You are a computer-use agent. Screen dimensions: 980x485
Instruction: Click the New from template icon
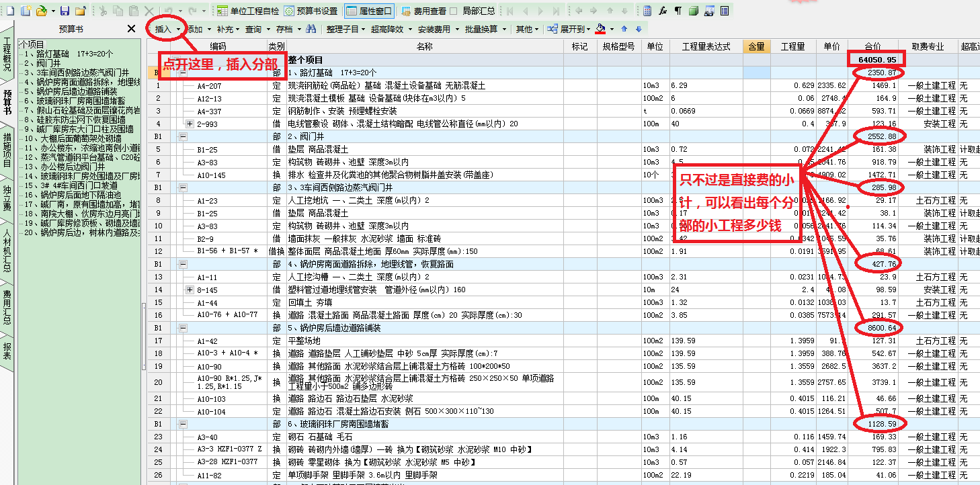click(26, 11)
